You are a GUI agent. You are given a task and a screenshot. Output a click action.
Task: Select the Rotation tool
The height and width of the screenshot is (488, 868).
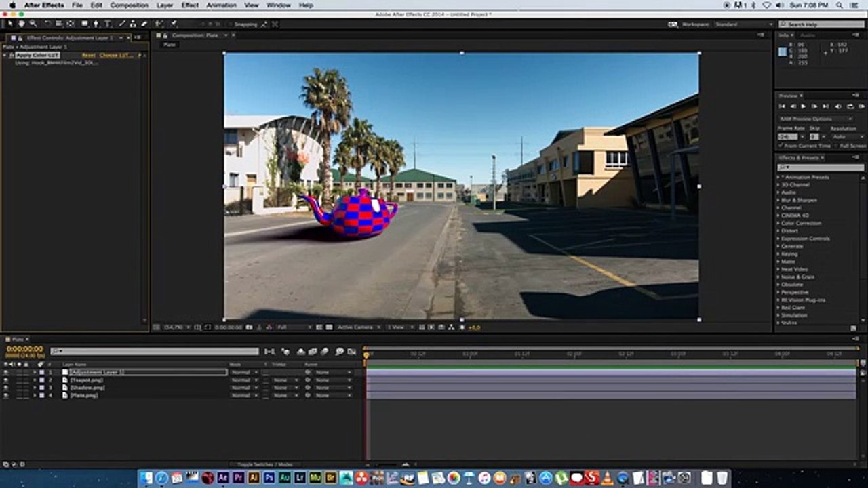click(47, 24)
